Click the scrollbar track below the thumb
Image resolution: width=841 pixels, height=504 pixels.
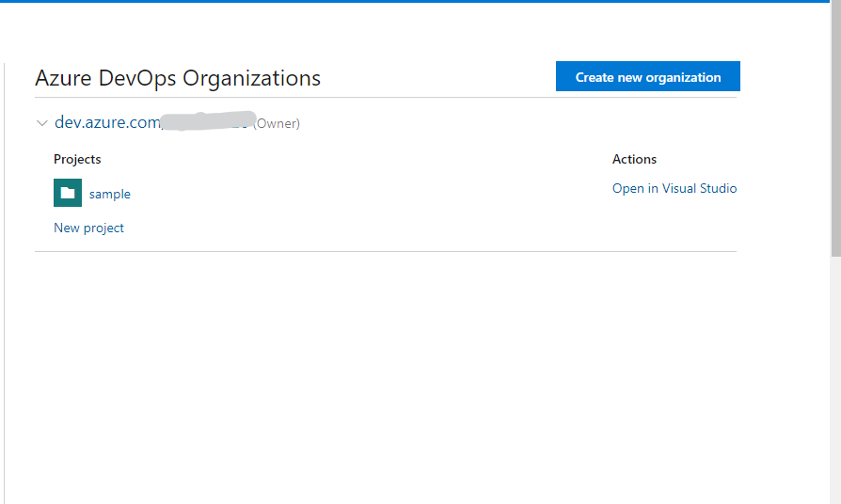(835, 376)
